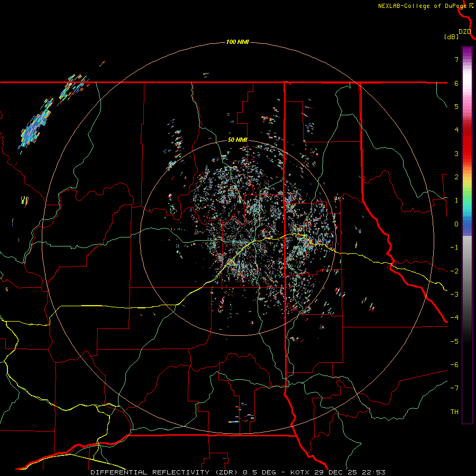Screen dimensions: 476x476
Task: Click the -7 value on color scale
Action: (x=454, y=388)
